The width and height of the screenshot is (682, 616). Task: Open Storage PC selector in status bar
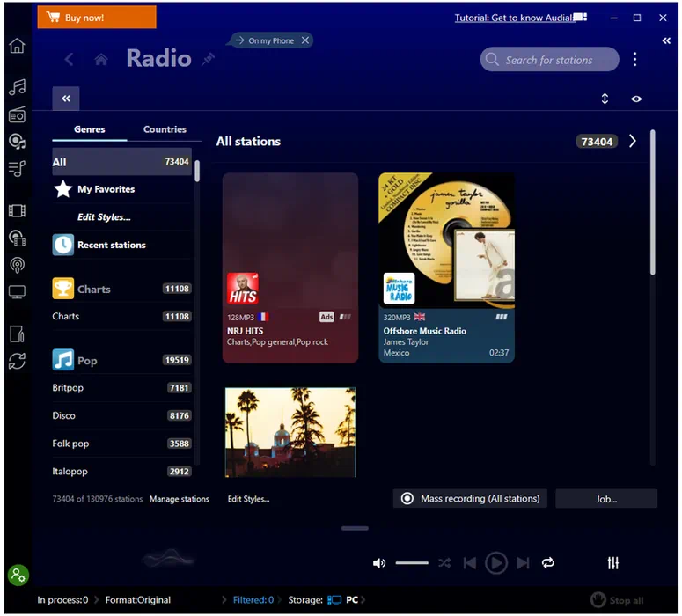pyautogui.click(x=323, y=600)
